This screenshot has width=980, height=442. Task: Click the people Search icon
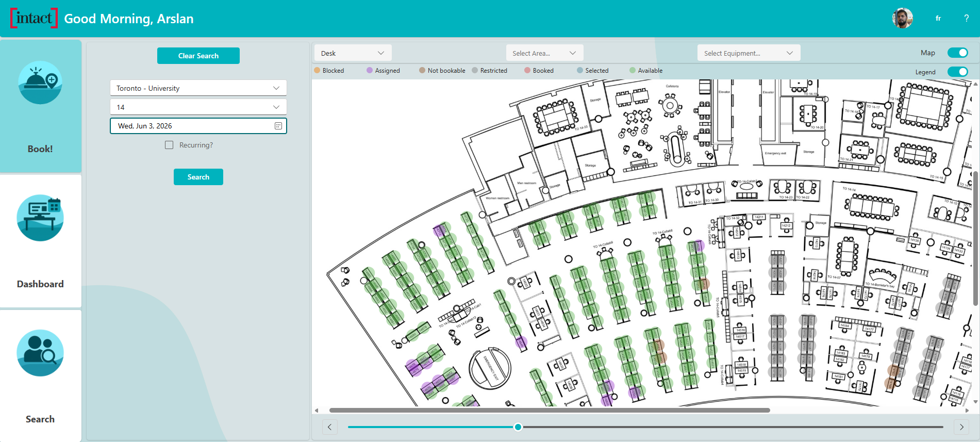[40, 353]
